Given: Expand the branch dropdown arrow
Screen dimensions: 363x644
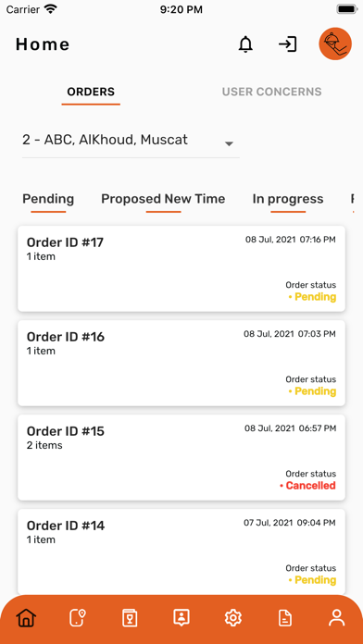Looking at the screenshot, I should point(230,143).
